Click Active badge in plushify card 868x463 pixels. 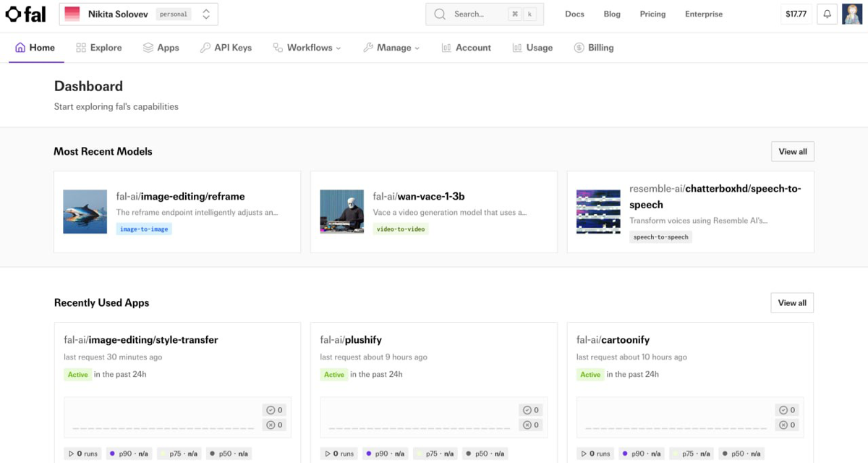click(x=334, y=375)
